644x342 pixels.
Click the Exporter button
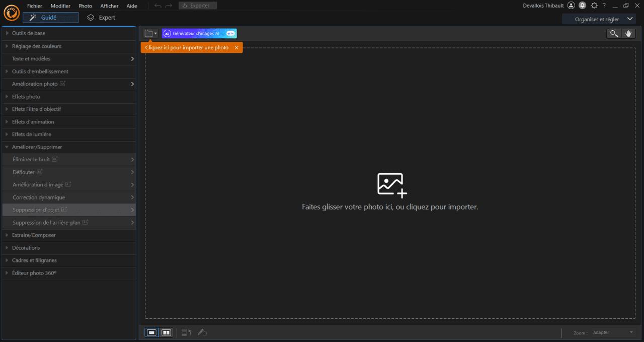pos(197,6)
